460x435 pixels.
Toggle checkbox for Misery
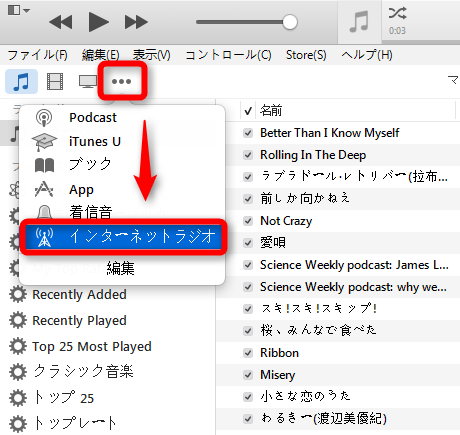(248, 375)
